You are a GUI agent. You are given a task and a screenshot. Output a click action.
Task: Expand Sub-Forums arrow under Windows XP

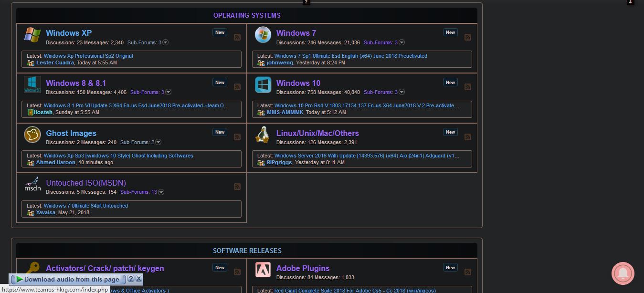pyautogui.click(x=166, y=42)
